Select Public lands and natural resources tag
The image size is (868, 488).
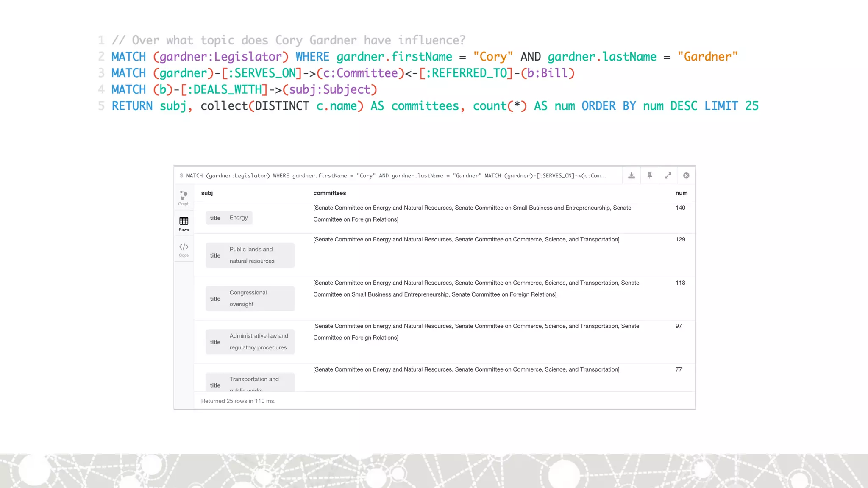tap(250, 255)
